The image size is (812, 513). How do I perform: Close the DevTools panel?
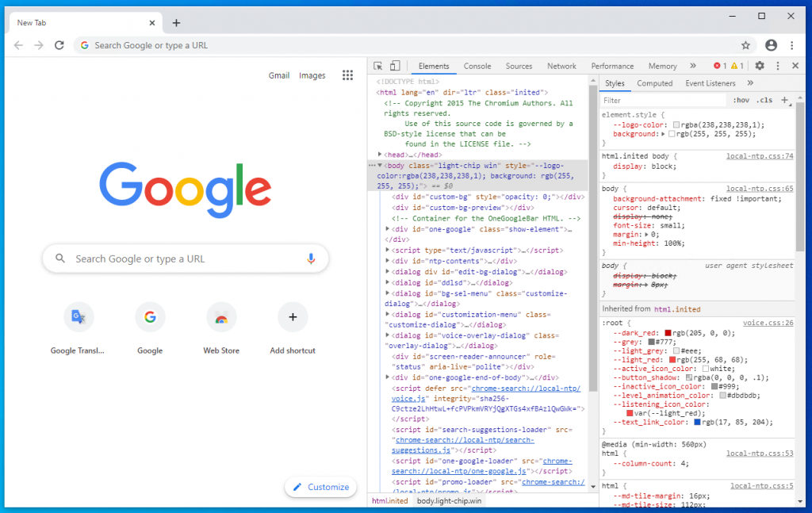[x=795, y=66]
